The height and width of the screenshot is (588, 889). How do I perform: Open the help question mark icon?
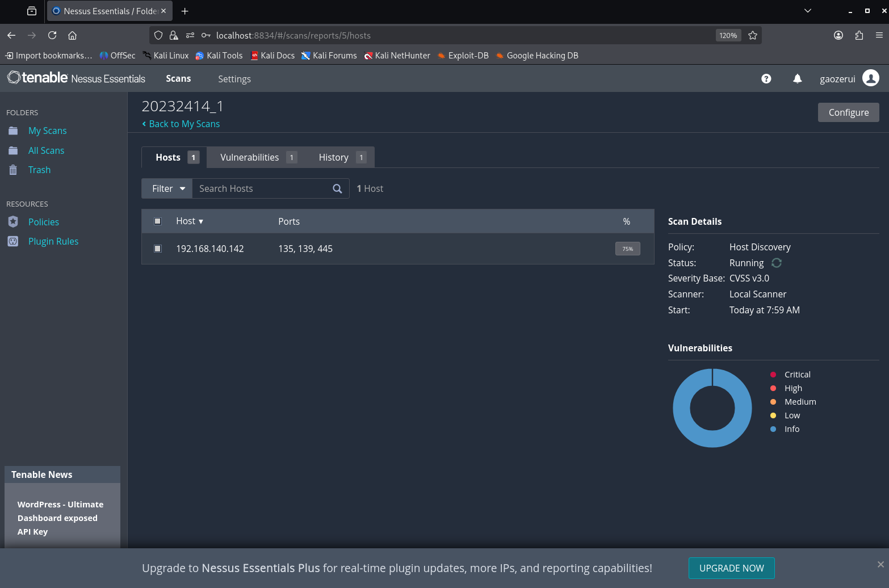click(766, 79)
